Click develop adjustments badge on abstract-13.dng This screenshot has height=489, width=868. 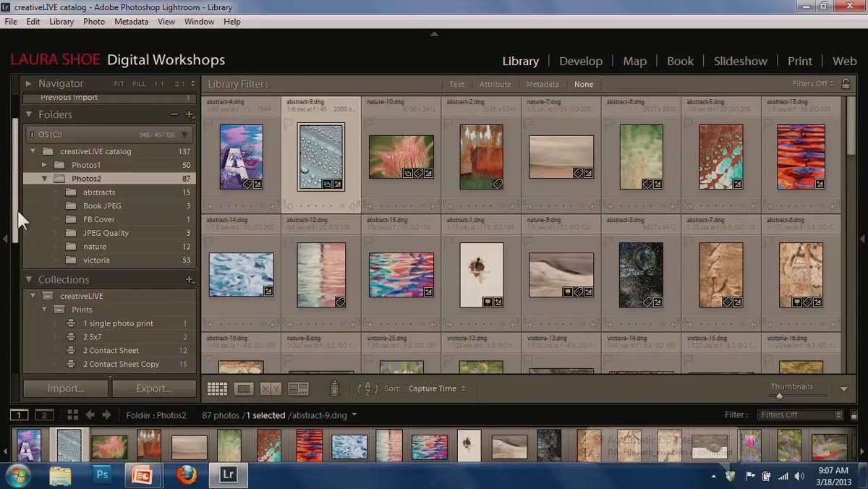click(x=820, y=184)
